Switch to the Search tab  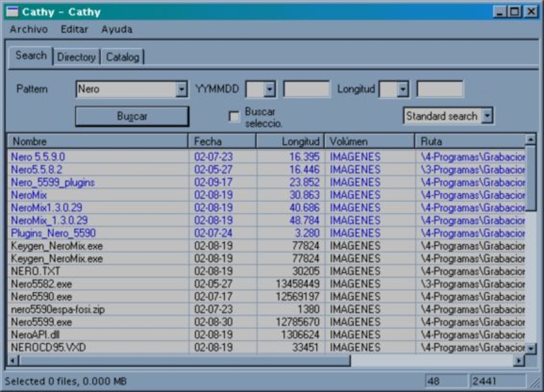click(x=31, y=56)
